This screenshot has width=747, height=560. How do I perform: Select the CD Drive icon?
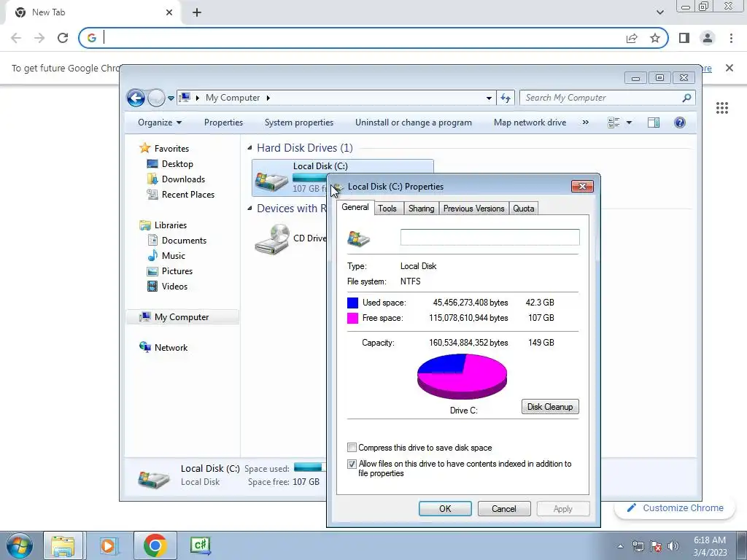click(x=271, y=239)
